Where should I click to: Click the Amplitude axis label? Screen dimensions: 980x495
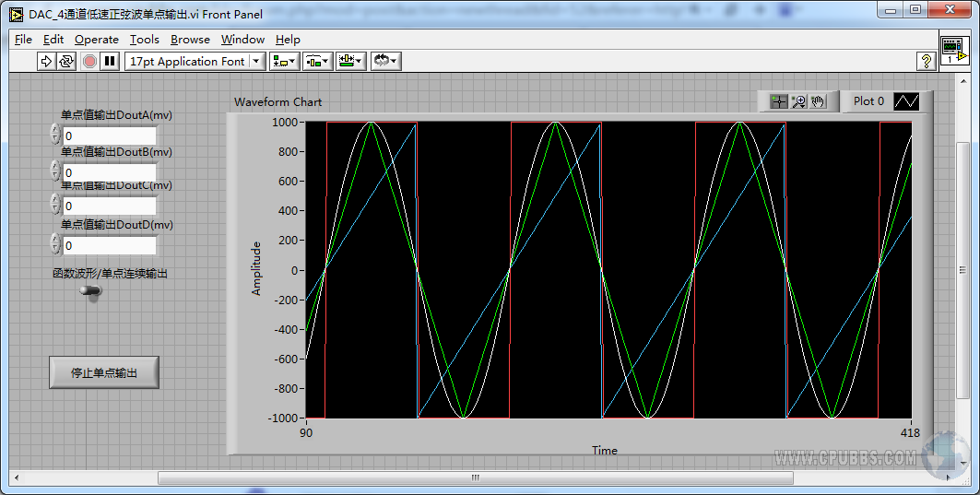tap(256, 269)
